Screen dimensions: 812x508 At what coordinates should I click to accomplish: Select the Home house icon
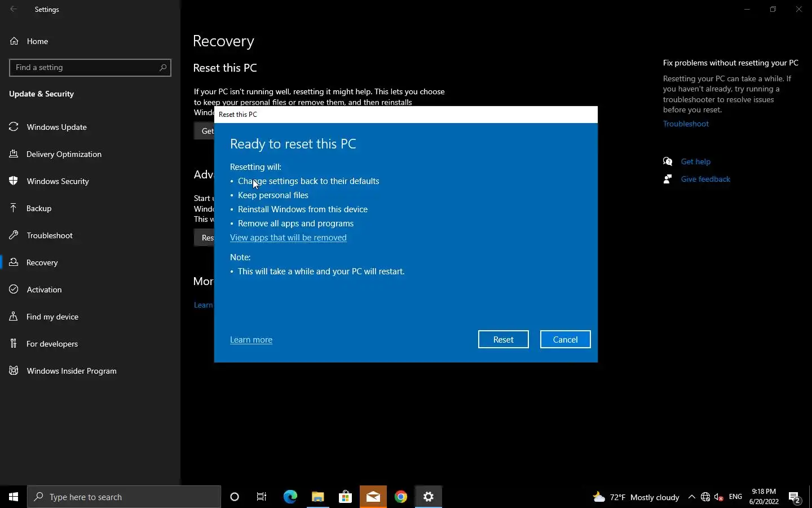tap(14, 41)
